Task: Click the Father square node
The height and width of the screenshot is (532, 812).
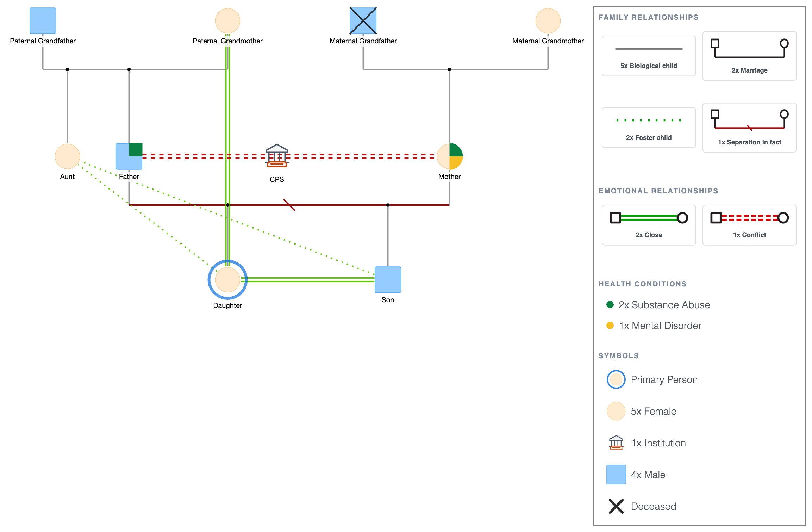Action: (129, 156)
